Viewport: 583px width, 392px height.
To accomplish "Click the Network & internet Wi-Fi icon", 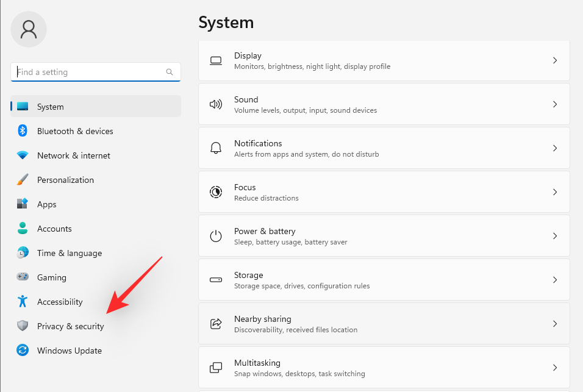I will 23,155.
